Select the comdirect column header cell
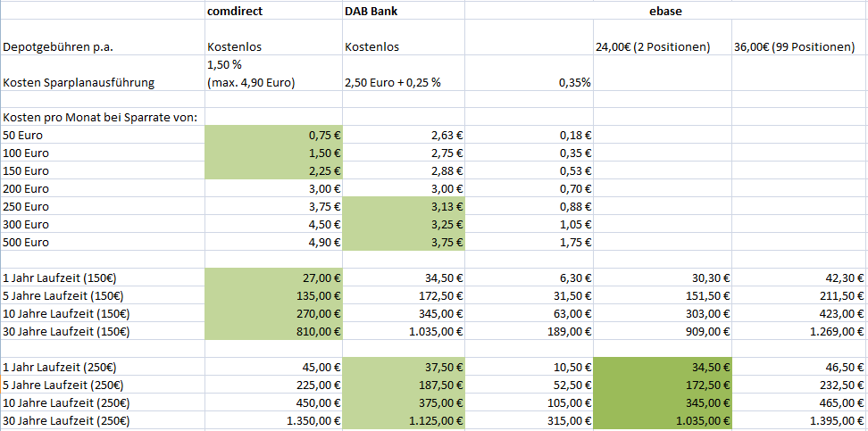Image resolution: width=868 pixels, height=431 pixels. (x=273, y=11)
